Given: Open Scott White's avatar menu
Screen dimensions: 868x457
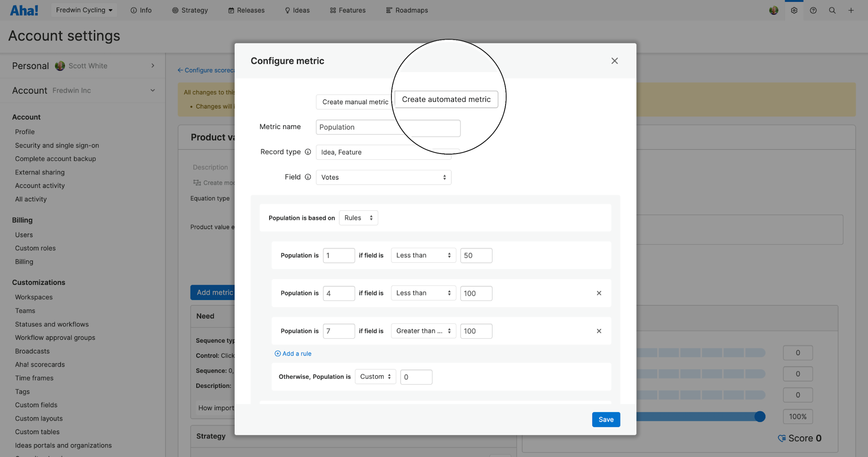Looking at the screenshot, I should [774, 10].
